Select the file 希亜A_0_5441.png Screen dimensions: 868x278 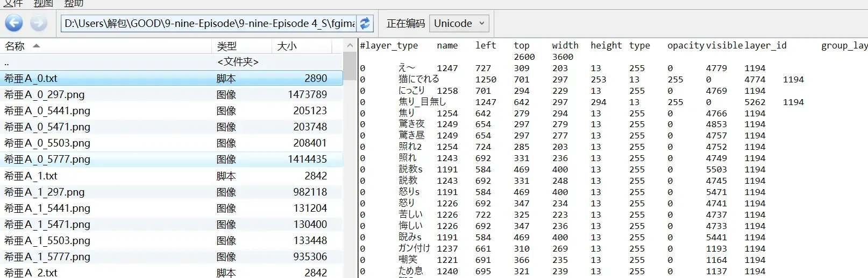pos(172,110)
